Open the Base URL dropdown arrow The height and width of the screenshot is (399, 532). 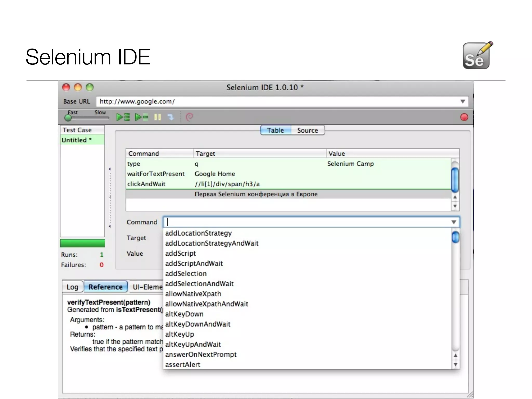point(463,101)
